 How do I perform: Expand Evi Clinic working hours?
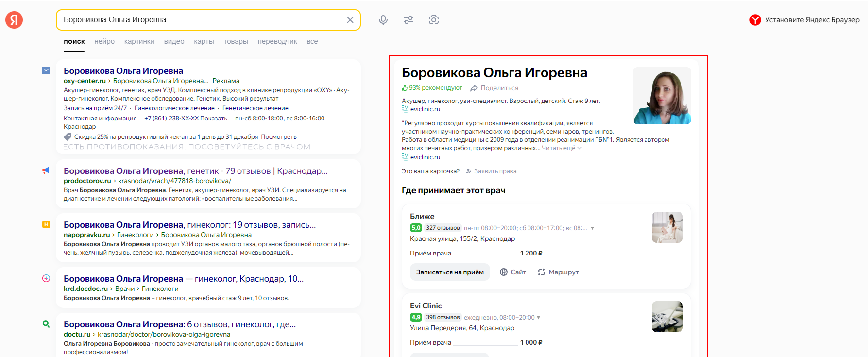point(538,317)
